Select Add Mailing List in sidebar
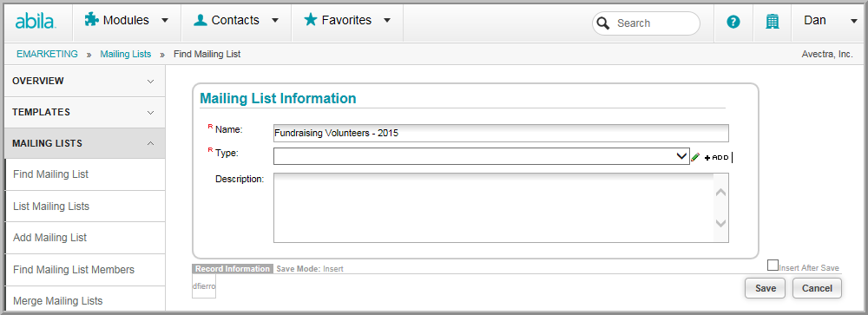The width and height of the screenshot is (868, 315). pos(49,238)
